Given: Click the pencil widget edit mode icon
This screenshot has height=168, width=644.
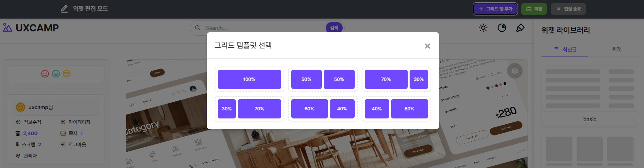Looking at the screenshot, I should pyautogui.click(x=64, y=9).
